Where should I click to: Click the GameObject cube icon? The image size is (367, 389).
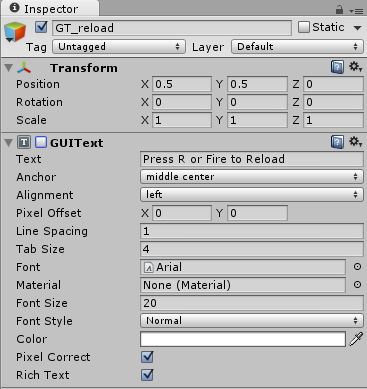point(15,32)
